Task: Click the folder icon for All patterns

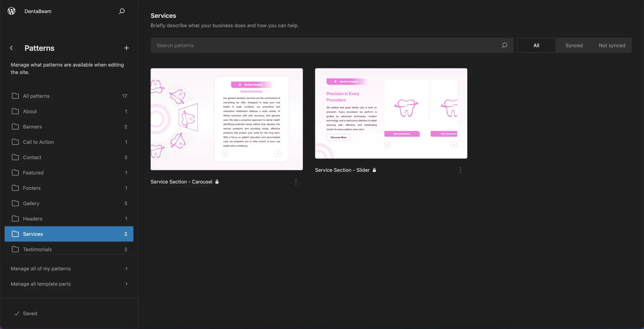Action: pyautogui.click(x=15, y=96)
